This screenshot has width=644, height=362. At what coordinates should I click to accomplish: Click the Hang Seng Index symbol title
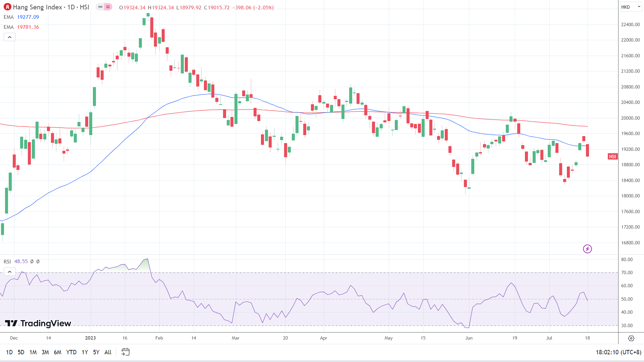(51, 7)
